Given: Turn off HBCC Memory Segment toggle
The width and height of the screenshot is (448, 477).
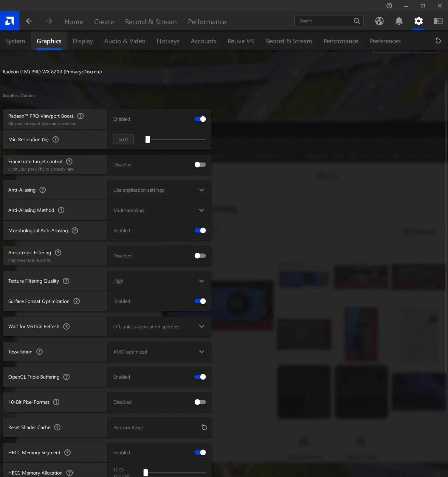Looking at the screenshot, I should pyautogui.click(x=200, y=452).
